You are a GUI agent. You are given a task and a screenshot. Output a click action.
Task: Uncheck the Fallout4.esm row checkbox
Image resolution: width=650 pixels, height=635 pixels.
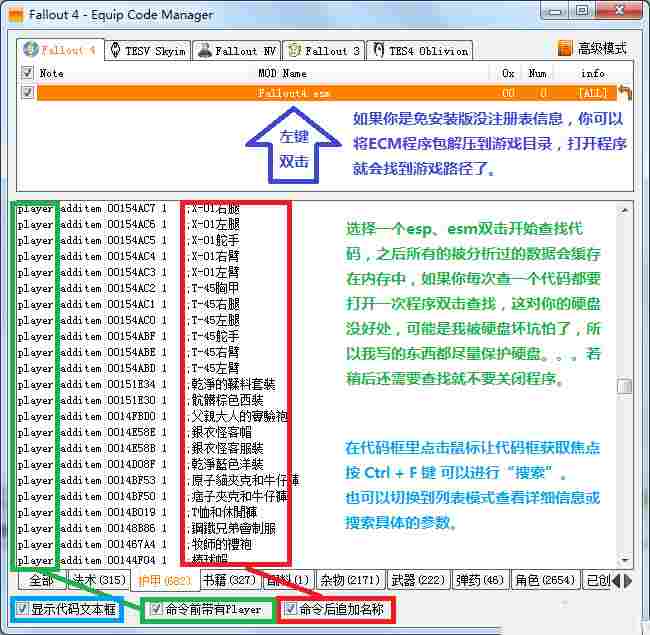coord(27,92)
